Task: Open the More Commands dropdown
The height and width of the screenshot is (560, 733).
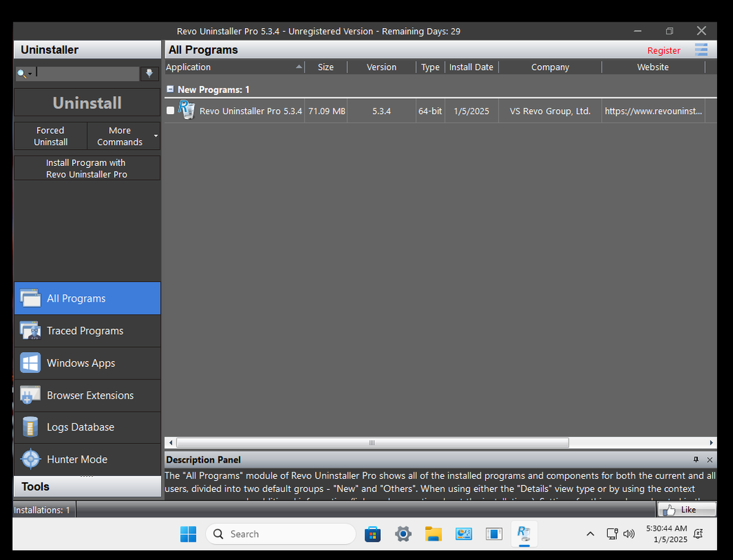Action: click(124, 136)
